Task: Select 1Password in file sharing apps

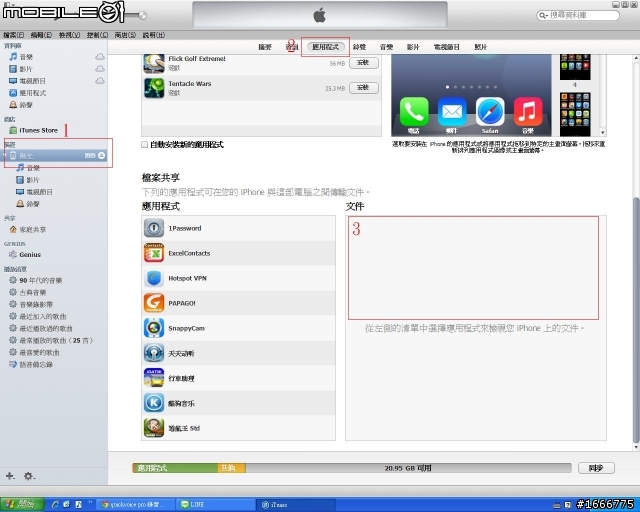Action: pos(238,228)
